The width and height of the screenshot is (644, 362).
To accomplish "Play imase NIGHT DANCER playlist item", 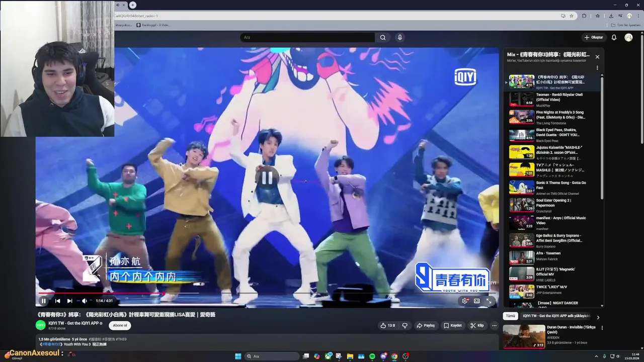I will [552, 304].
